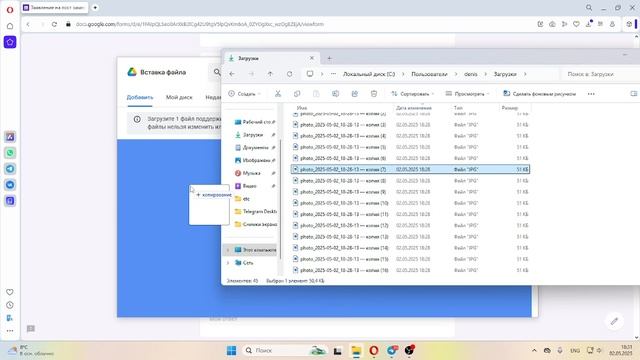This screenshot has height=360, width=640.
Task: Open Снимки экрана folder in Explorer sidebar
Action: [256, 224]
